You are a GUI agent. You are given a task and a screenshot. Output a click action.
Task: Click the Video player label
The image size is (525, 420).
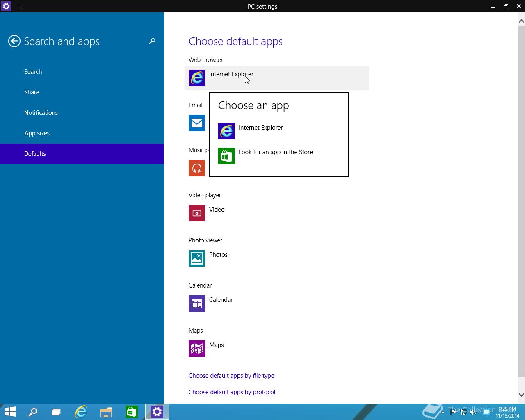pos(205,195)
